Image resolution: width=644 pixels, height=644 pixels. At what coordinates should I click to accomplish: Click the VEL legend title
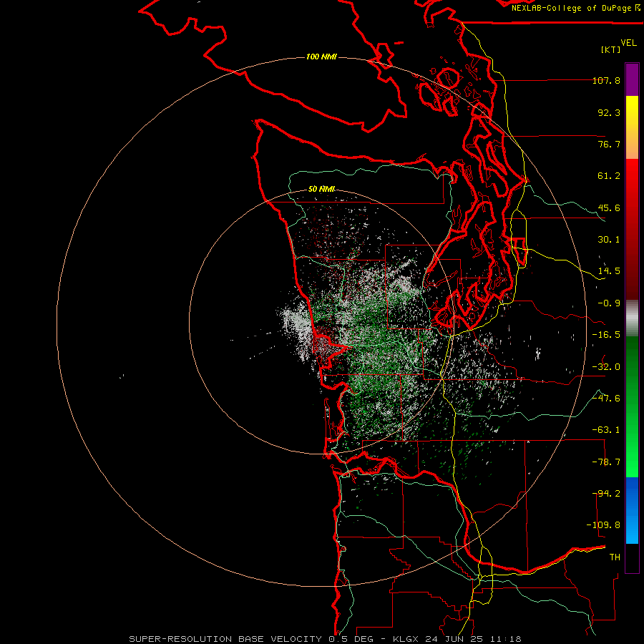(628, 43)
